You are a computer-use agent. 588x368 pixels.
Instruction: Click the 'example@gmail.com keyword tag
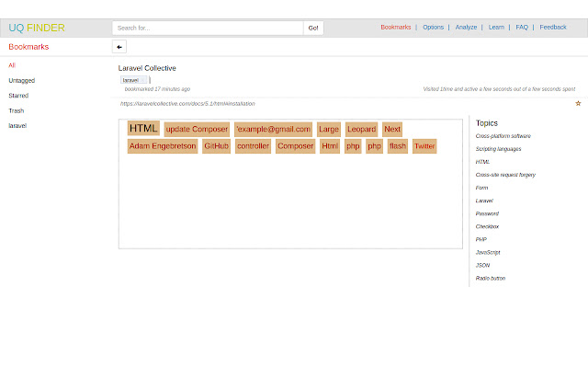click(274, 129)
